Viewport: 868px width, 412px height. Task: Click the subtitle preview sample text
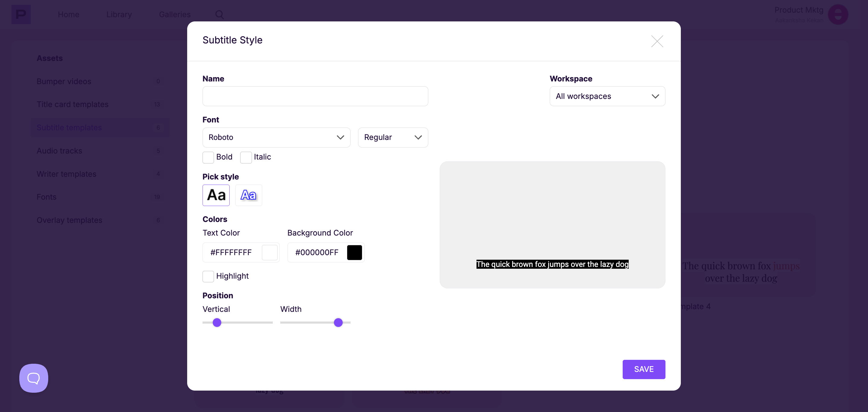click(552, 264)
